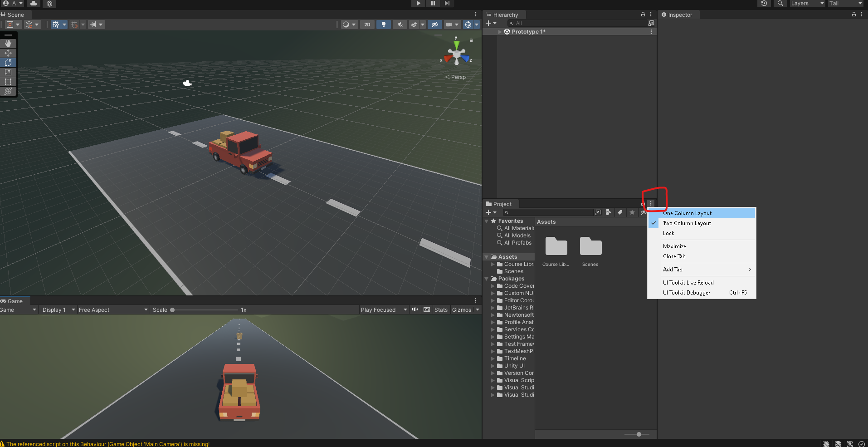Image resolution: width=868 pixels, height=447 pixels.
Task: Open Hierarchy create (+) menu
Action: pos(491,23)
